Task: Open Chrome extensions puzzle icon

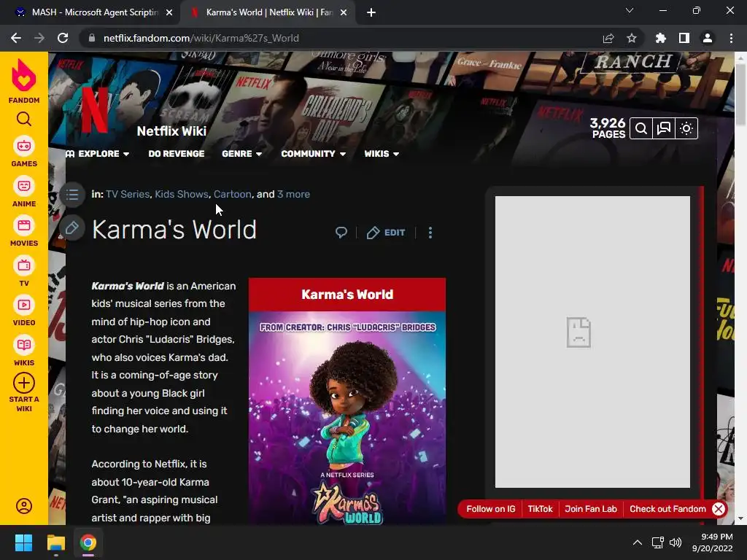Action: pos(661,38)
